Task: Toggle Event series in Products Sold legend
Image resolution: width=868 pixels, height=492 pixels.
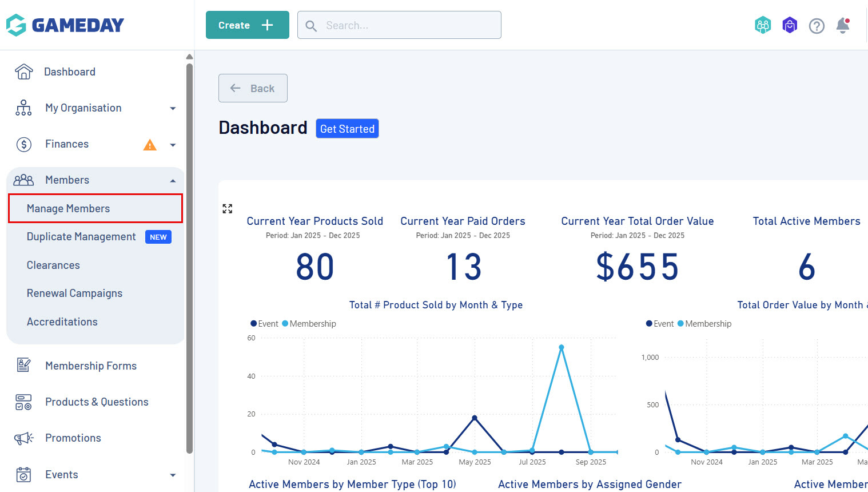Action: tap(264, 324)
